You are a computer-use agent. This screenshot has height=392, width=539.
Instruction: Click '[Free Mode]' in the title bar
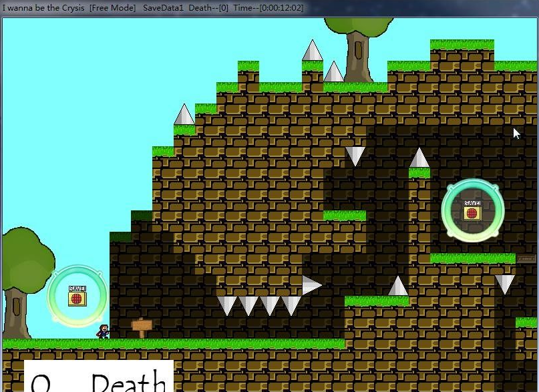click(x=112, y=7)
